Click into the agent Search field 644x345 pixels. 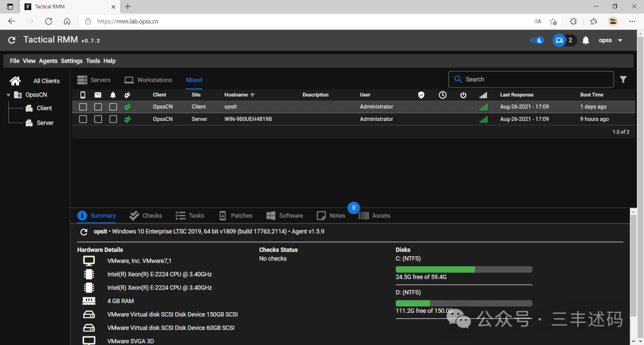(x=531, y=79)
